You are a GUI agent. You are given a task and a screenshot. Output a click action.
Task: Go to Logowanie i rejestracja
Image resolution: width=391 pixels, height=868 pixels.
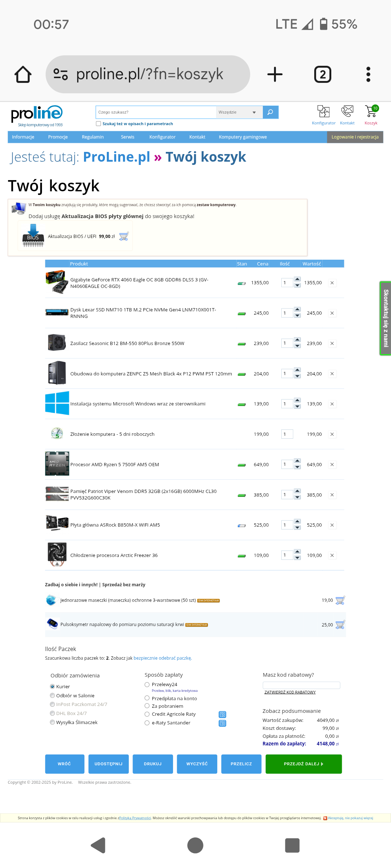(355, 137)
